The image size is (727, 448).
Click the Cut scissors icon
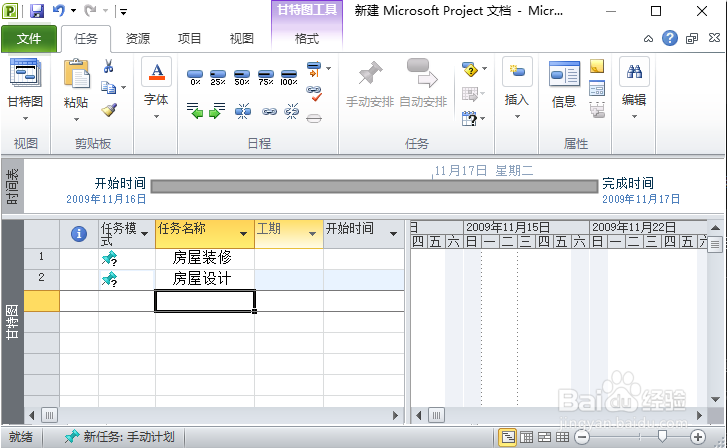(108, 66)
